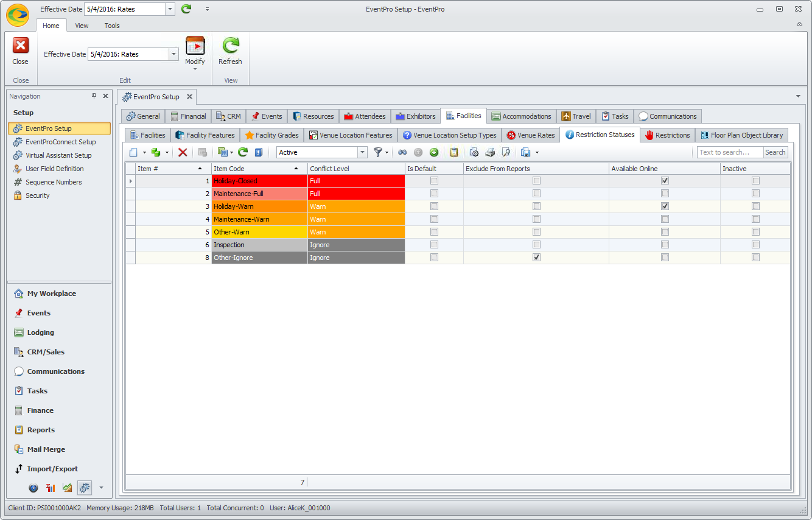This screenshot has width=812, height=520.
Task: Open the Active status filter dropdown
Action: tap(363, 152)
